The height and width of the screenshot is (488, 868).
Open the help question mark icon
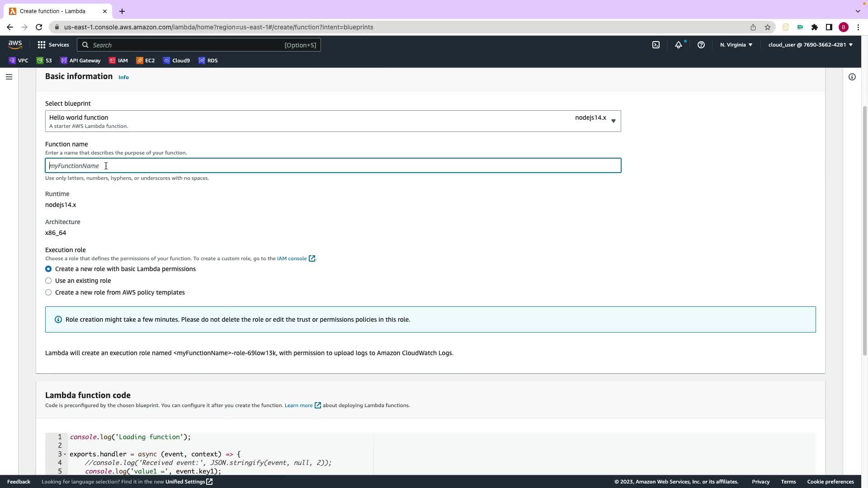[701, 45]
